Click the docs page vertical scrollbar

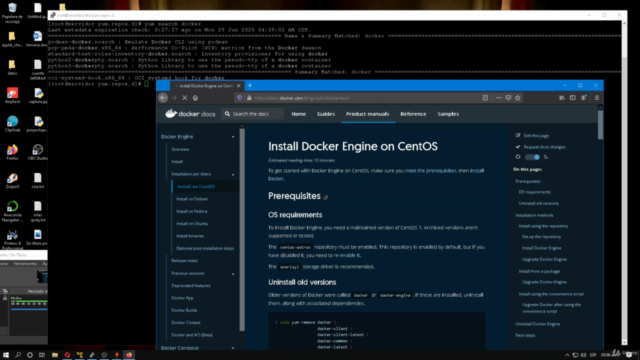click(x=600, y=124)
